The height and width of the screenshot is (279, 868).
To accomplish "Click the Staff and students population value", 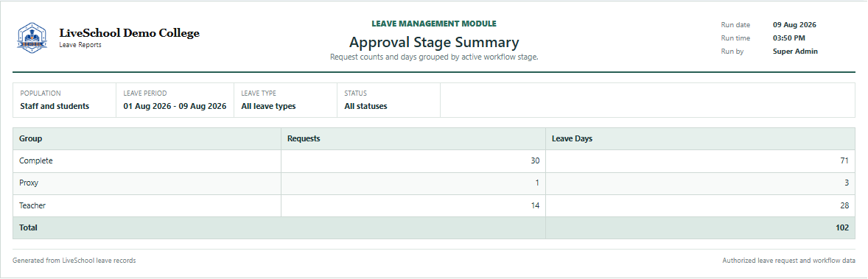I will (x=55, y=106).
